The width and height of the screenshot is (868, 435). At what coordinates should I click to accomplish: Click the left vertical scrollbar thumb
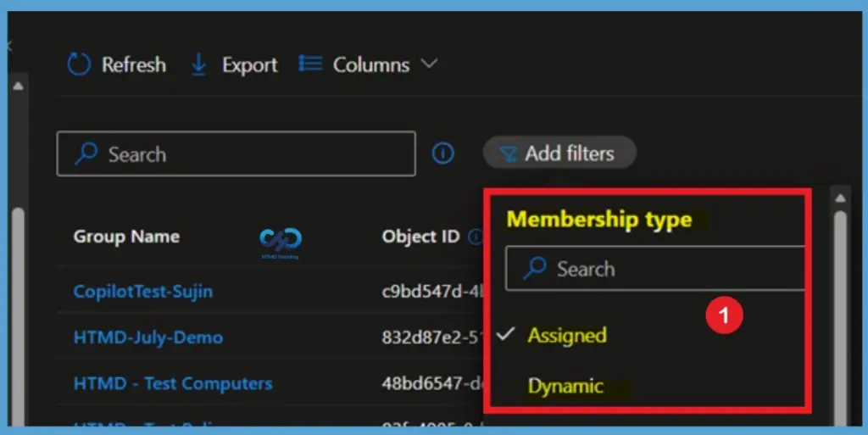pos(18,316)
